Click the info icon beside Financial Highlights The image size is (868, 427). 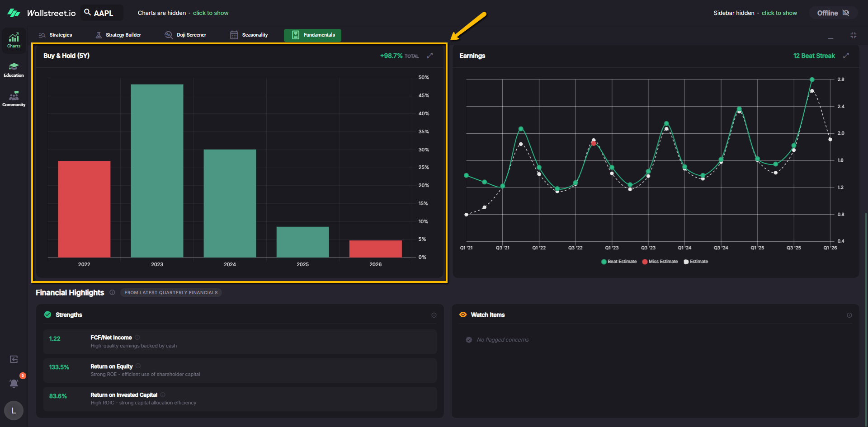pyautogui.click(x=112, y=292)
